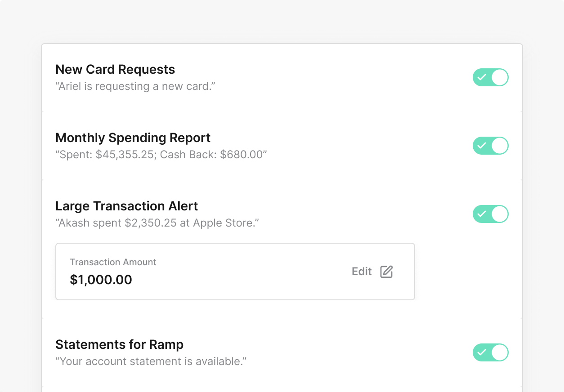Select the Statements for Ramp title
Image resolution: width=564 pixels, height=392 pixels.
pos(120,344)
